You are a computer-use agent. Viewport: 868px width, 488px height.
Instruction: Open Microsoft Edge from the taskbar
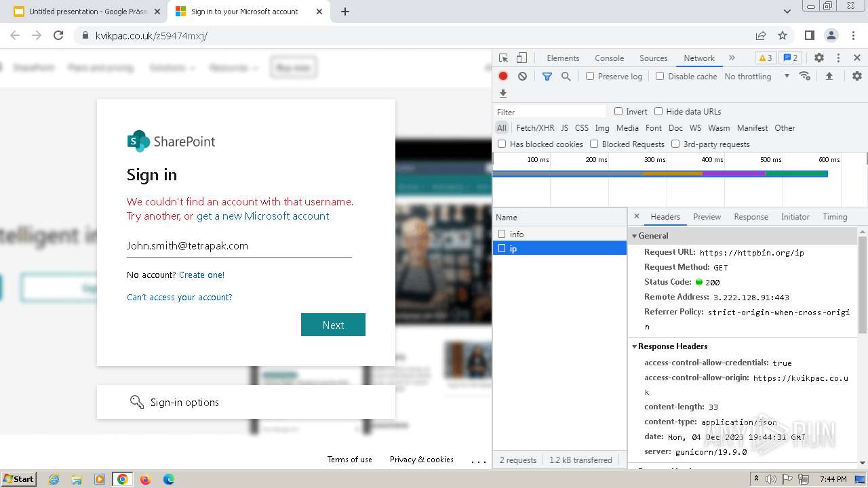pyautogui.click(x=168, y=479)
